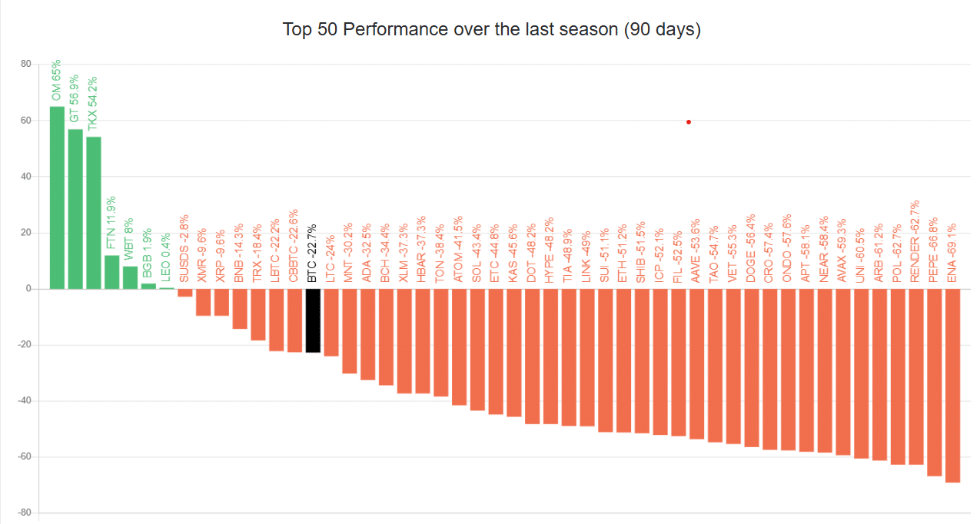This screenshot has height=524, width=980.
Task: Select the WBT 8% bar
Action: tap(130, 277)
